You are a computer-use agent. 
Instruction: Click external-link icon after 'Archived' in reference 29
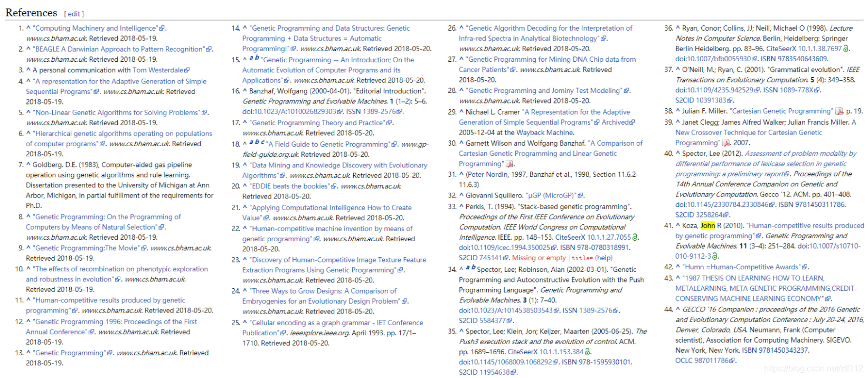tap(632, 122)
